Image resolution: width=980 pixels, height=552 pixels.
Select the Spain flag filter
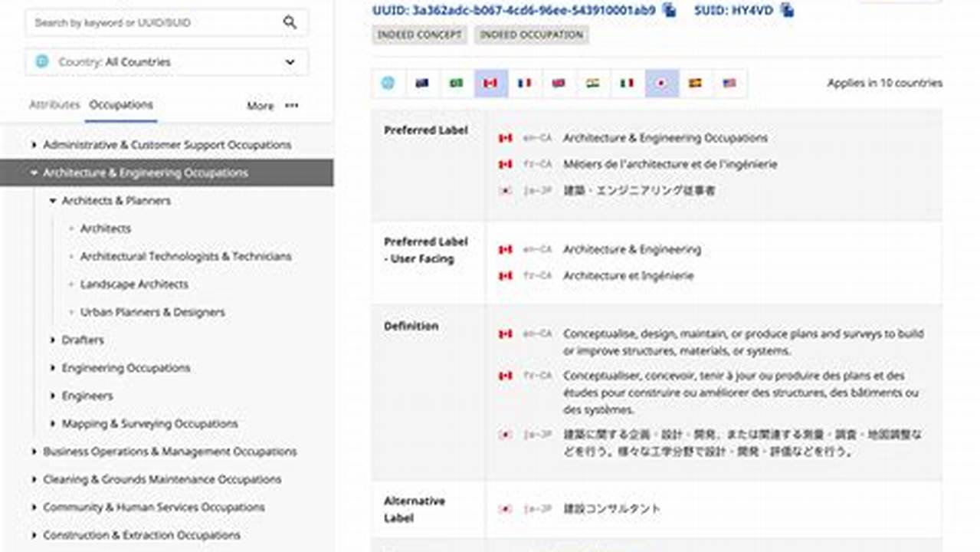(696, 83)
